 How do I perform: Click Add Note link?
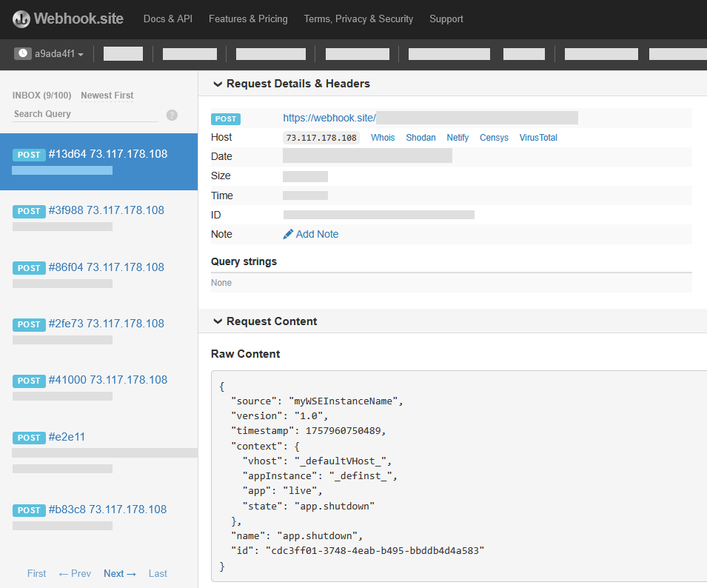pyautogui.click(x=317, y=234)
